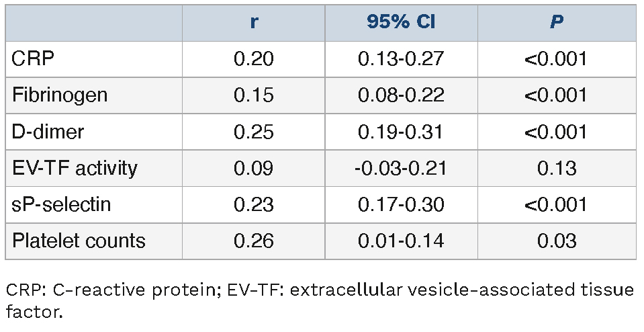Image resolution: width=644 pixels, height=332 pixels.
Task: Click the Fibrinogen r value 0.15
Action: [x=253, y=95]
